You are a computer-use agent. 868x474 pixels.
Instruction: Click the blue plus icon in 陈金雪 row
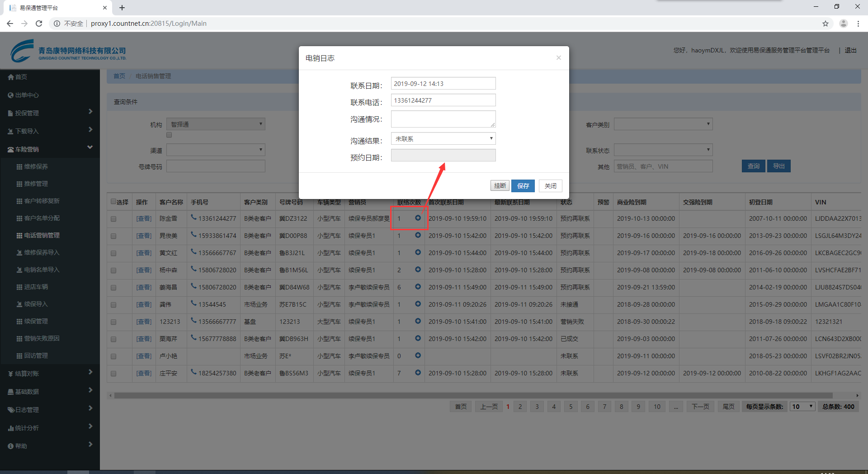pos(418,218)
